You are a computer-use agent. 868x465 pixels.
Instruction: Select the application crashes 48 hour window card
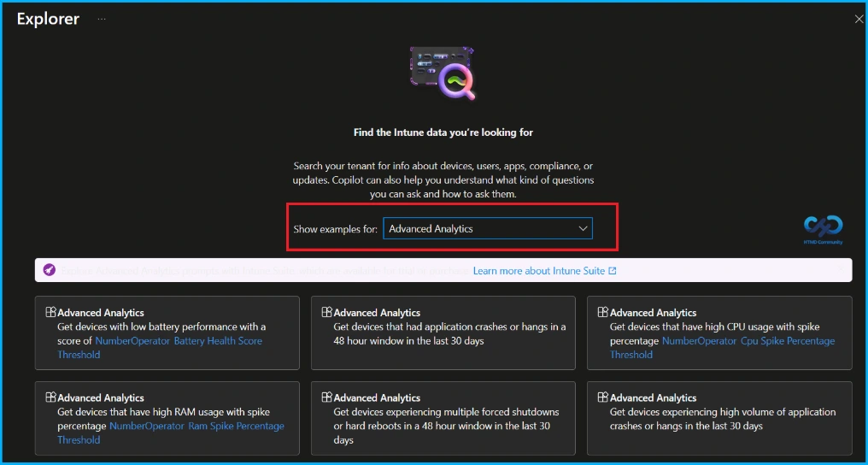click(x=443, y=333)
